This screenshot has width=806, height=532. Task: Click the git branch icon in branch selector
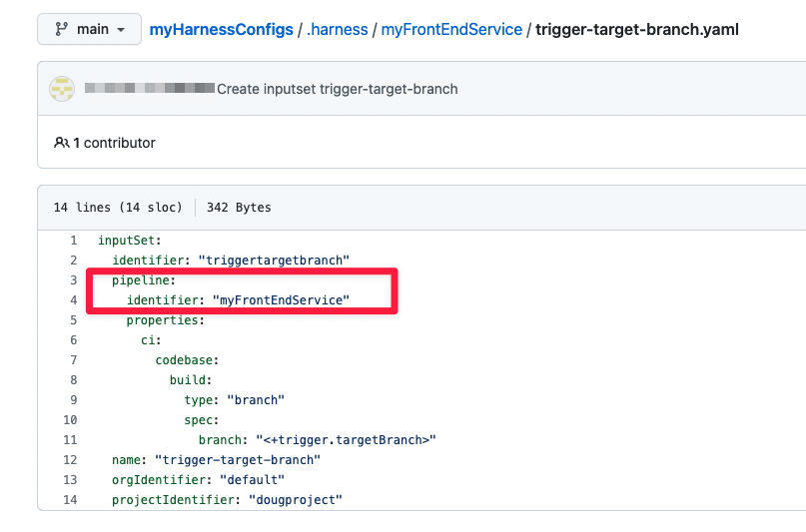tap(61, 29)
